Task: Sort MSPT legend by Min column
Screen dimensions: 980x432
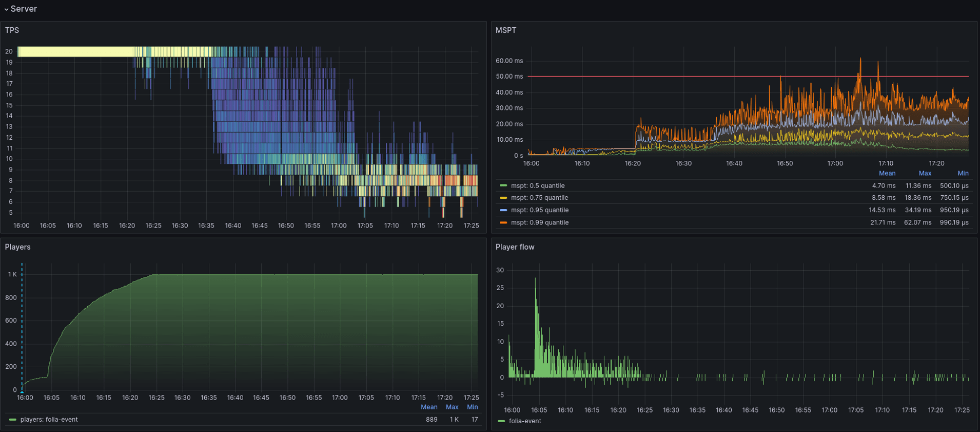Action: (963, 174)
